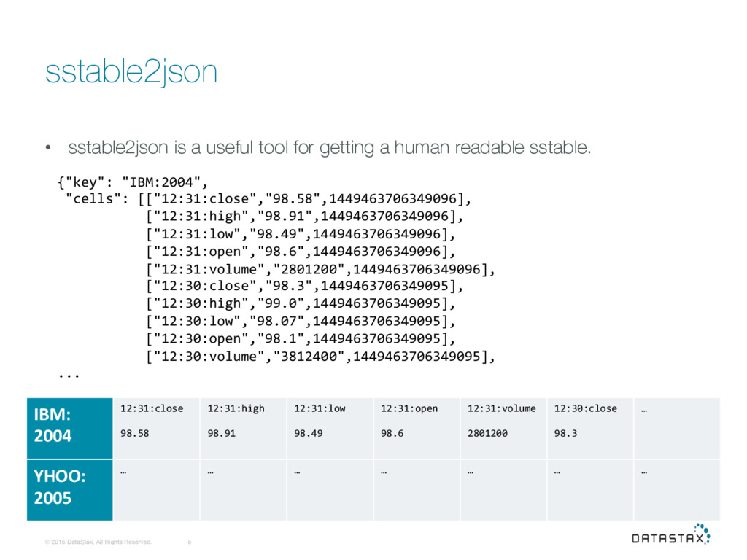
Task: Click the 12:31:volume 2801200 JSON line
Action: [321, 270]
